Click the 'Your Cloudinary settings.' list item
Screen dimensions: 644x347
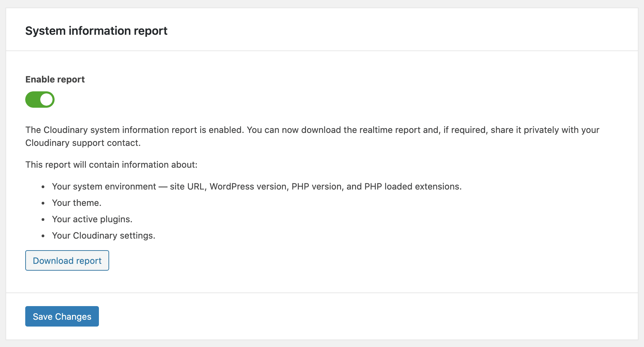point(104,236)
